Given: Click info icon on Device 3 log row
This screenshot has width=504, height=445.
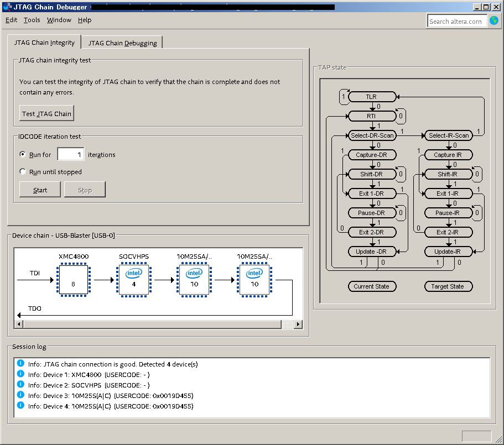Looking at the screenshot, I should point(20,395).
